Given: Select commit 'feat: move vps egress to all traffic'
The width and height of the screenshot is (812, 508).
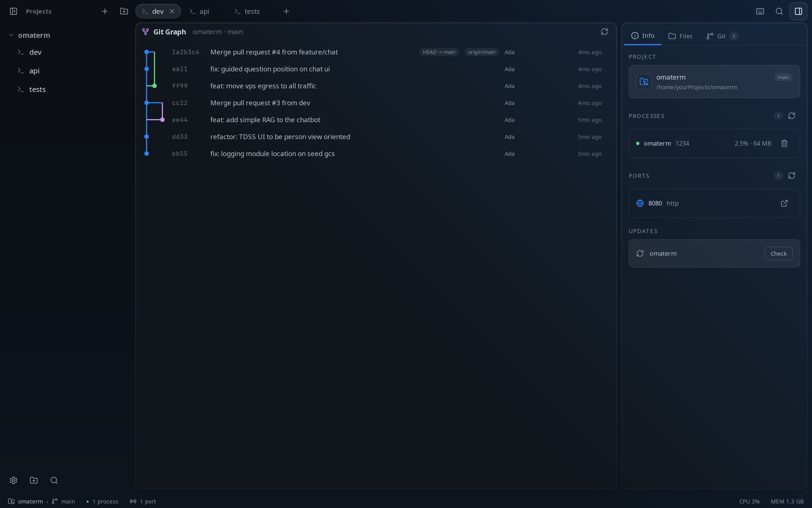Looking at the screenshot, I should (x=376, y=86).
